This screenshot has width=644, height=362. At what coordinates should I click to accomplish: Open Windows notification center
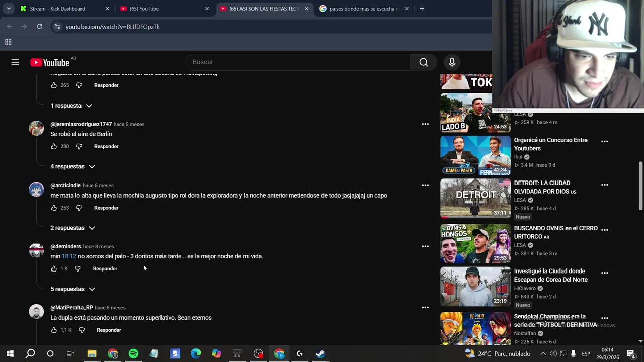tap(630, 354)
